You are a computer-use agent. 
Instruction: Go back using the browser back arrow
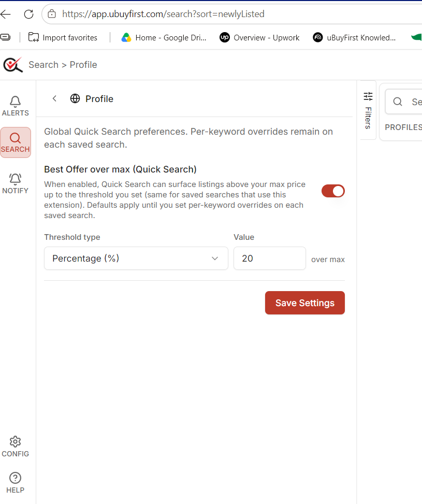click(6, 14)
